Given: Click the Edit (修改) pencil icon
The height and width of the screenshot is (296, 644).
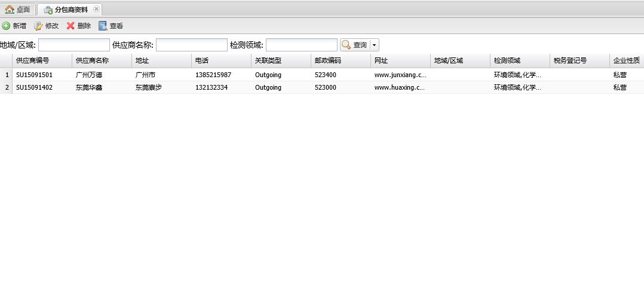Looking at the screenshot, I should [x=38, y=26].
